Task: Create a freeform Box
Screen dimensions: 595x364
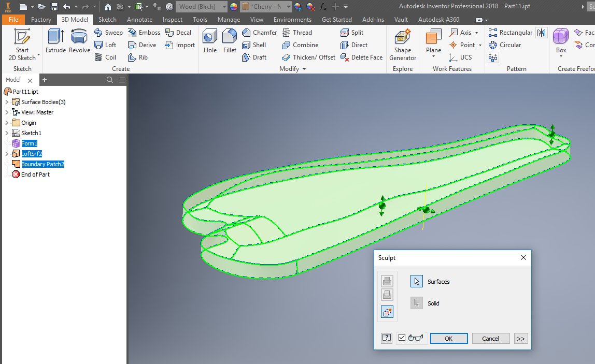Action: [x=561, y=40]
